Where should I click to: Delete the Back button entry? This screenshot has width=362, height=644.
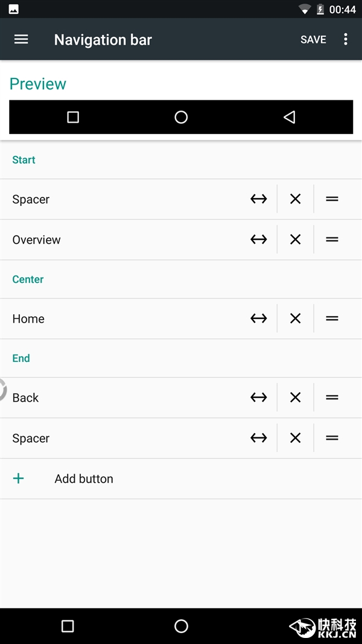tap(295, 398)
